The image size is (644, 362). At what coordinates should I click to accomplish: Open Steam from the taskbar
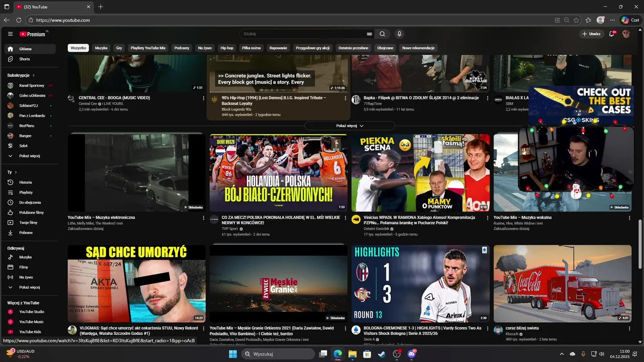(x=382, y=354)
